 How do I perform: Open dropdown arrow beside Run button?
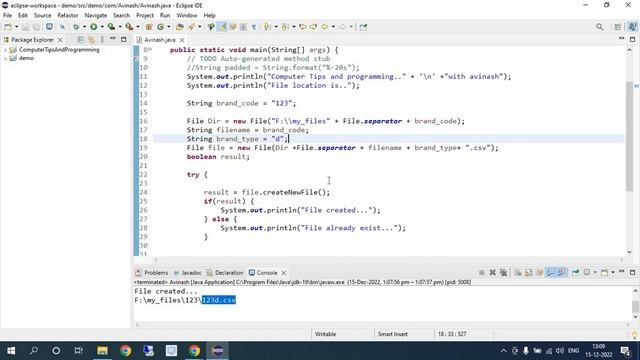[x=102, y=27]
